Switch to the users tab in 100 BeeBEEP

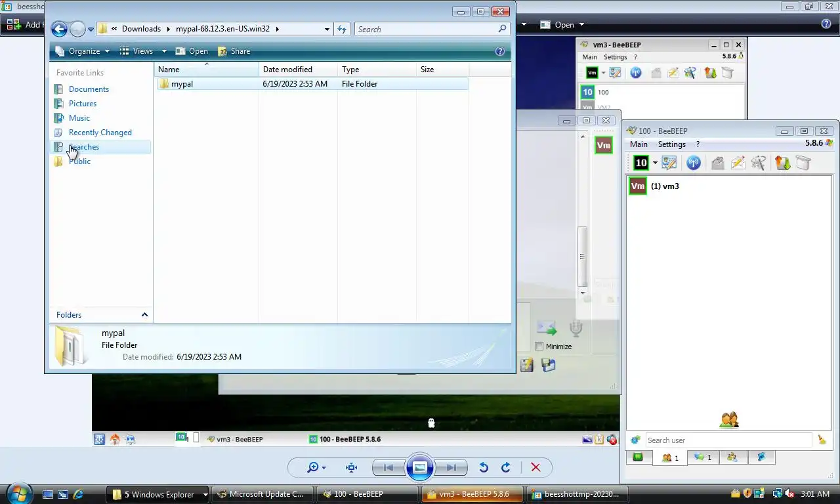pos(670,457)
